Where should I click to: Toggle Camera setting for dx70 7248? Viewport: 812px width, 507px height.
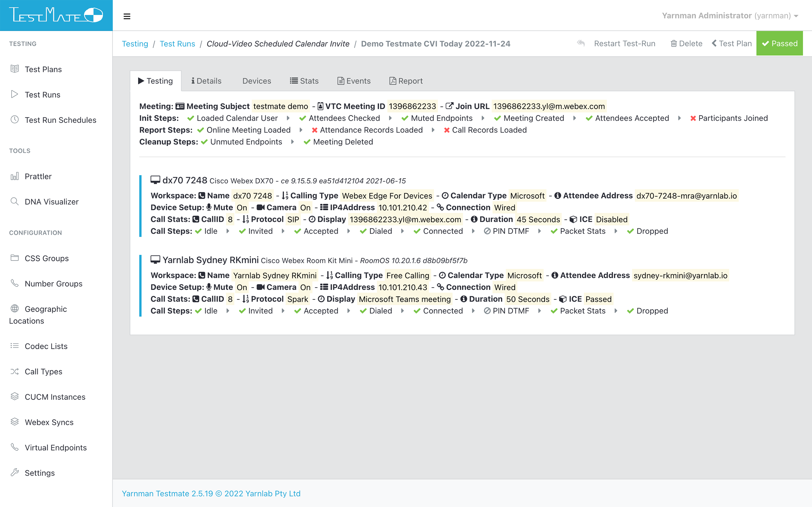[x=305, y=207]
